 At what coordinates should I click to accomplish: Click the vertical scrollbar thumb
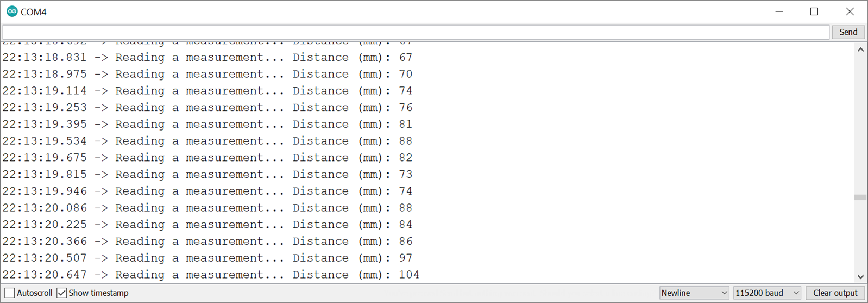[860, 197]
